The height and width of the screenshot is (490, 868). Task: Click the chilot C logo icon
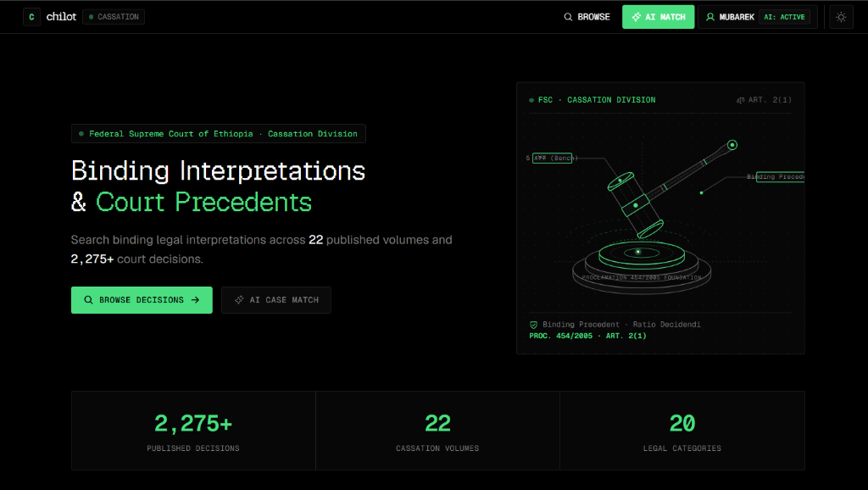[x=31, y=17]
